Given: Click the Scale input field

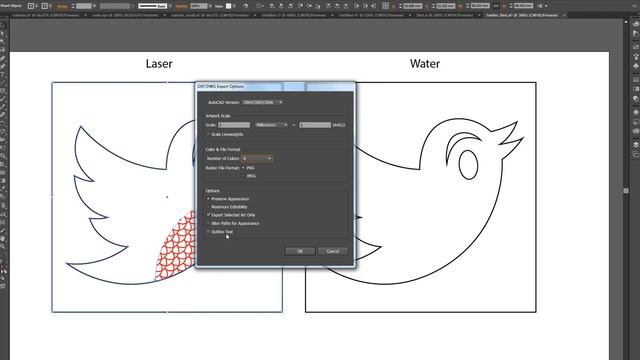Looking at the screenshot, I should [234, 125].
